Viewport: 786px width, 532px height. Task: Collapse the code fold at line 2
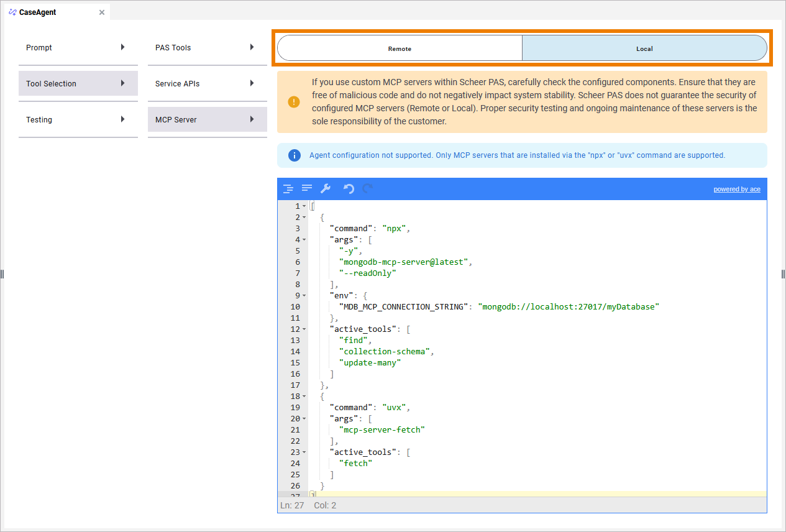304,218
